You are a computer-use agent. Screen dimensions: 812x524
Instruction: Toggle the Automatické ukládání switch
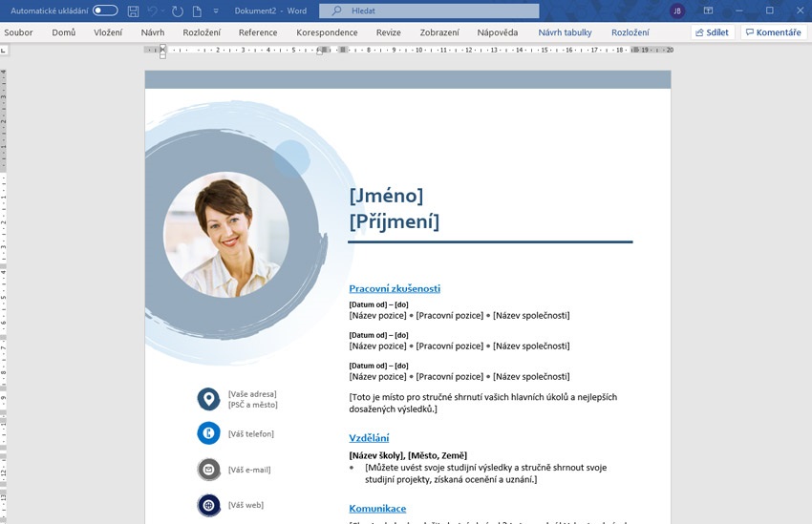[x=105, y=10]
